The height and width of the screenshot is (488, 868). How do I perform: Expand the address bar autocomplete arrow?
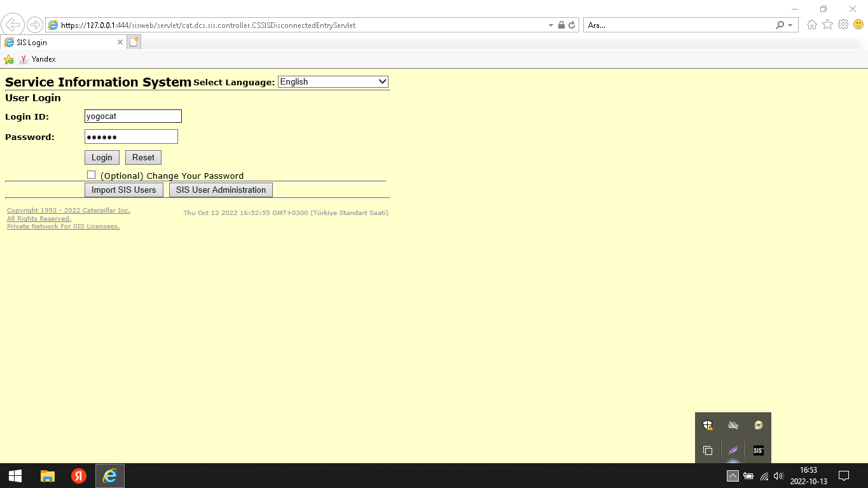[x=551, y=25]
